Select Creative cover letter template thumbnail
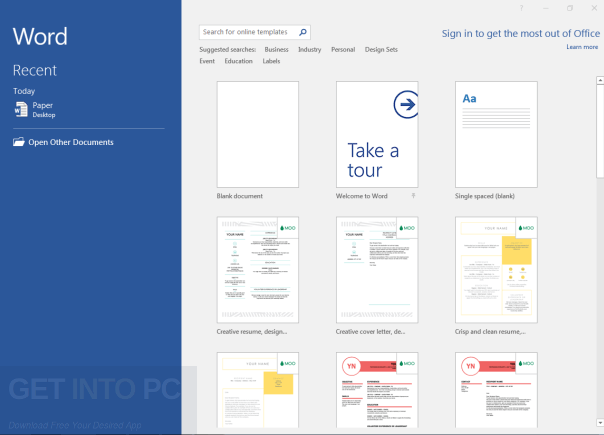 377,270
